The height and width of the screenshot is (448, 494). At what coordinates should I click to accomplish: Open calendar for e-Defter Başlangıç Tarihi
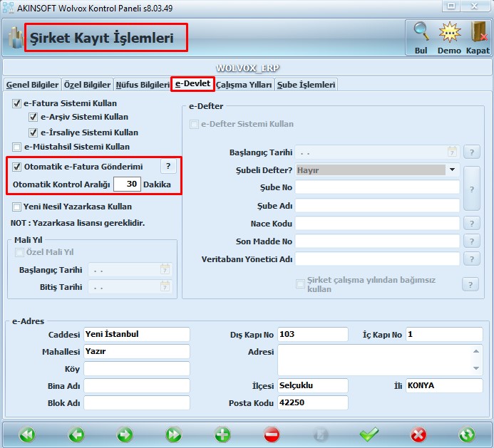point(452,152)
